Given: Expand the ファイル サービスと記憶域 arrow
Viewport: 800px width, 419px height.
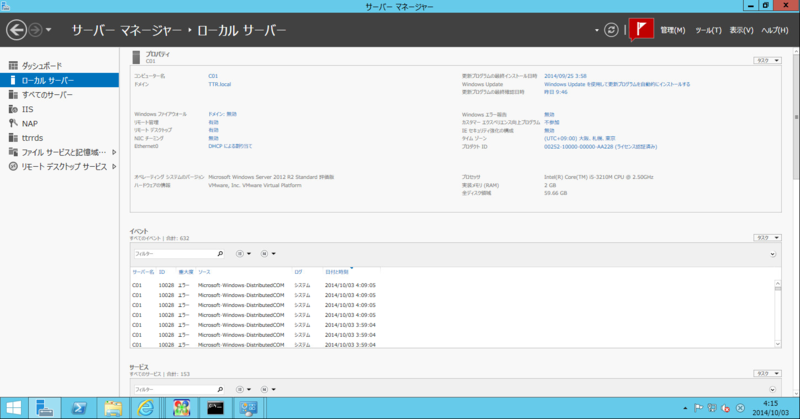Looking at the screenshot, I should click(x=114, y=152).
